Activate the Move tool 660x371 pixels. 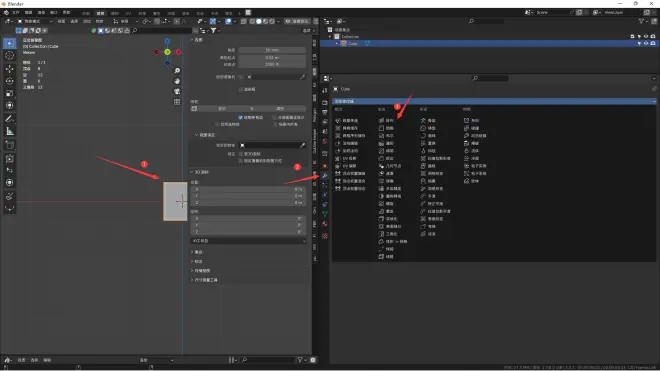[9, 69]
